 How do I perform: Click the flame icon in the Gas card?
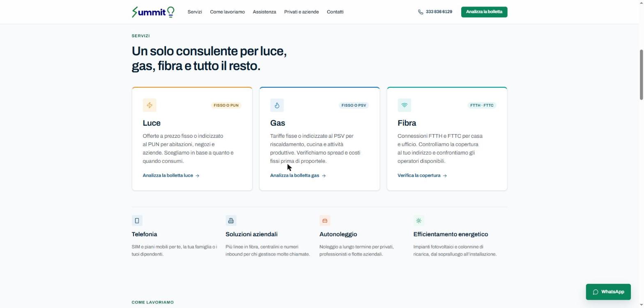(x=277, y=105)
